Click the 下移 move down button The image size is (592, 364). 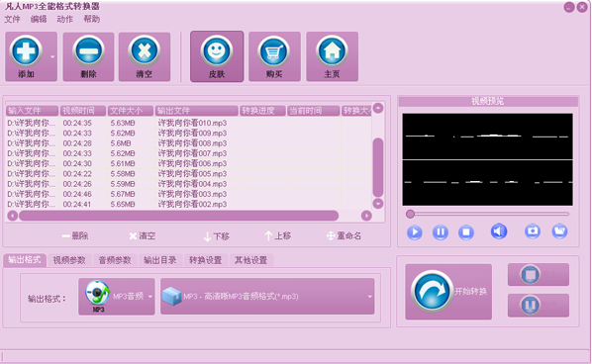coord(217,236)
